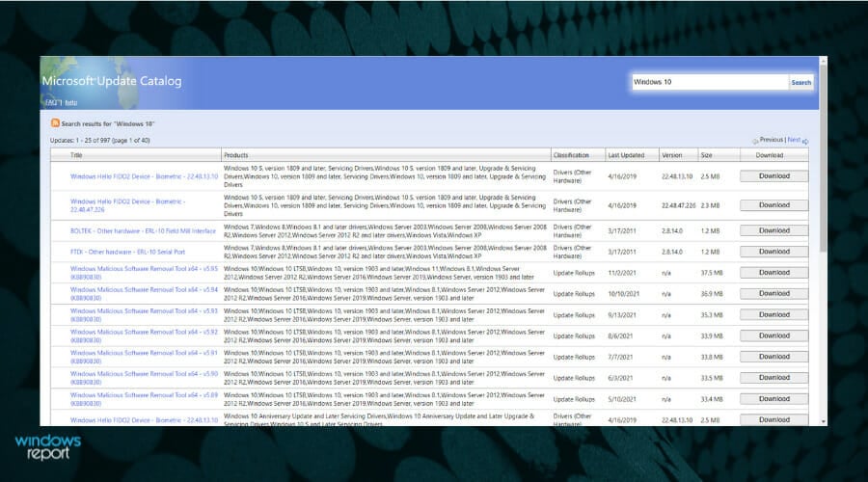Click the 10/10/2021 date cell

tap(624, 294)
